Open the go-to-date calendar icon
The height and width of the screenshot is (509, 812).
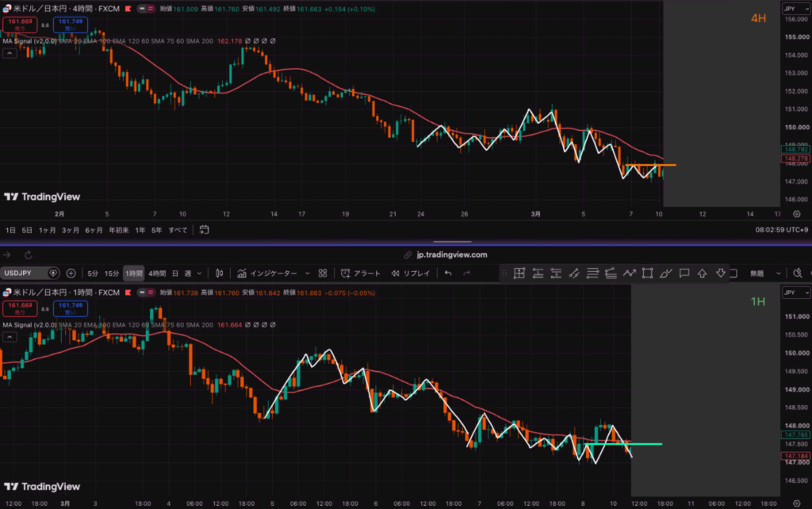[x=204, y=229]
